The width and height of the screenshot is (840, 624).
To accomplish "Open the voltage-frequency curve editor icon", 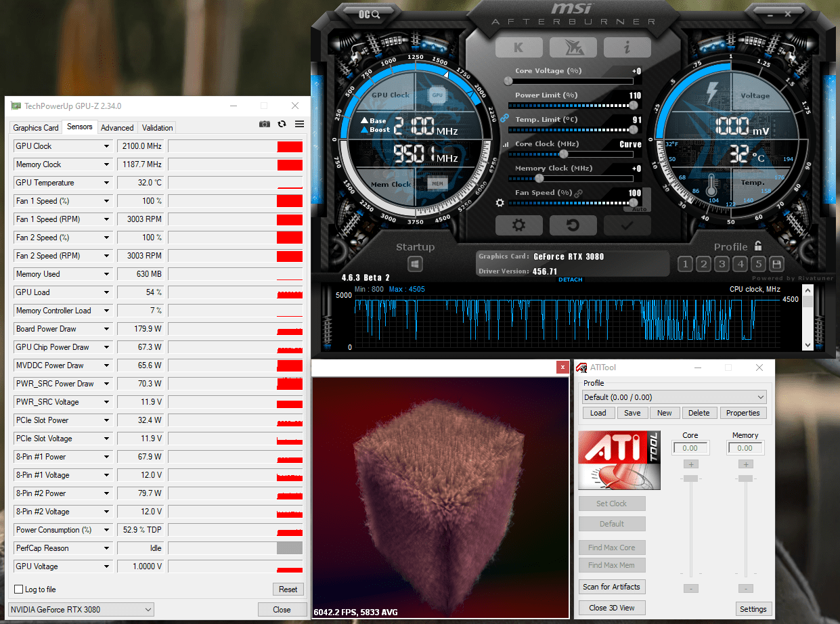I will coord(505,145).
